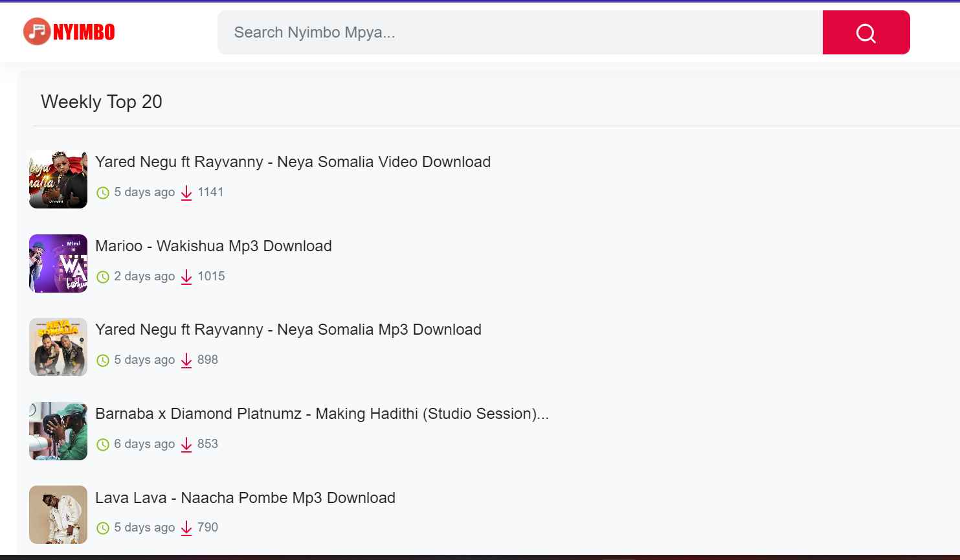The height and width of the screenshot is (560, 960).
Task: Focus the Search Nyimbo Mpya input field
Action: [520, 32]
